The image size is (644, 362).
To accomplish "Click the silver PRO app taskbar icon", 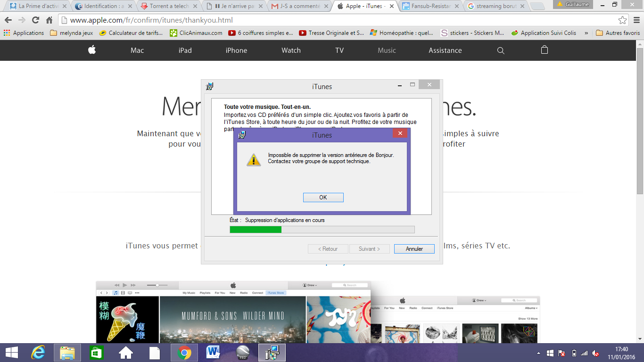I will (x=242, y=353).
